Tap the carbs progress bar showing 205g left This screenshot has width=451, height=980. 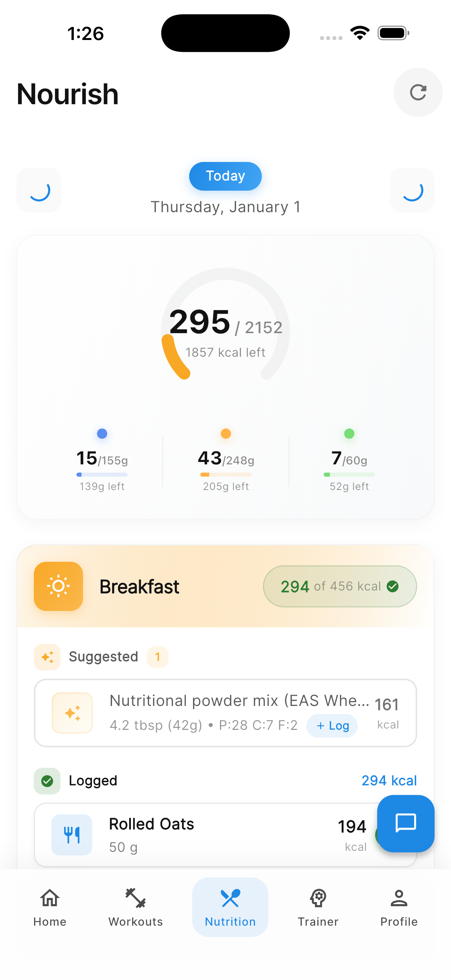(225, 474)
